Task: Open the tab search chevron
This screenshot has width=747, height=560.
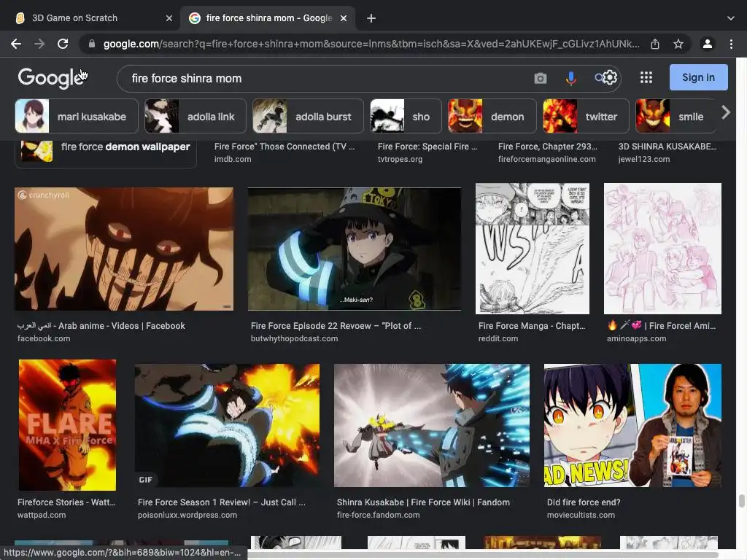Action: pos(731,18)
